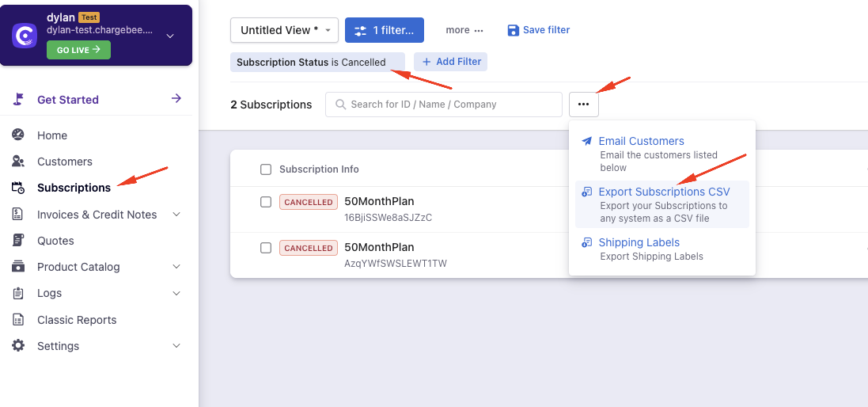Click the CANCELLED badge of 16BjiSSWe8aSJZzC
This screenshot has height=407, width=868.
pyautogui.click(x=309, y=202)
